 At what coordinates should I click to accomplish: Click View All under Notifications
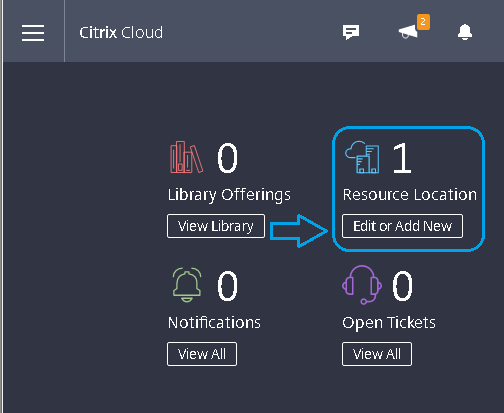click(x=202, y=354)
